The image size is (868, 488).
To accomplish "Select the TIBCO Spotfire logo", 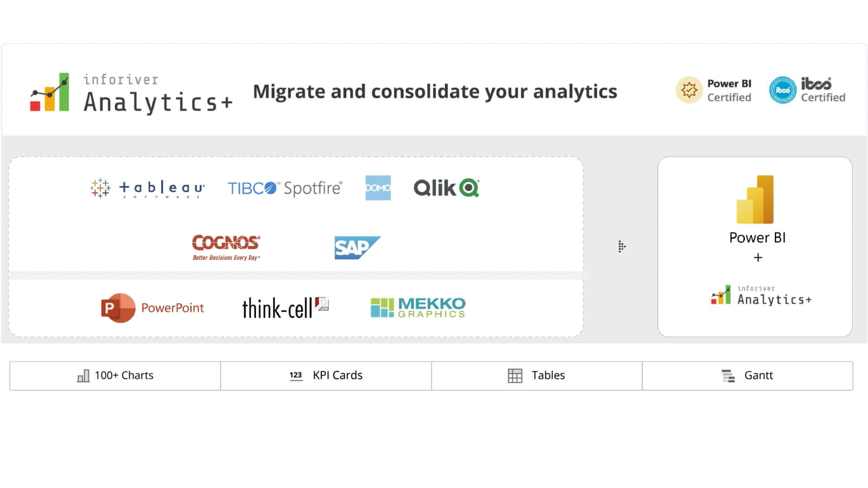I will tap(285, 188).
